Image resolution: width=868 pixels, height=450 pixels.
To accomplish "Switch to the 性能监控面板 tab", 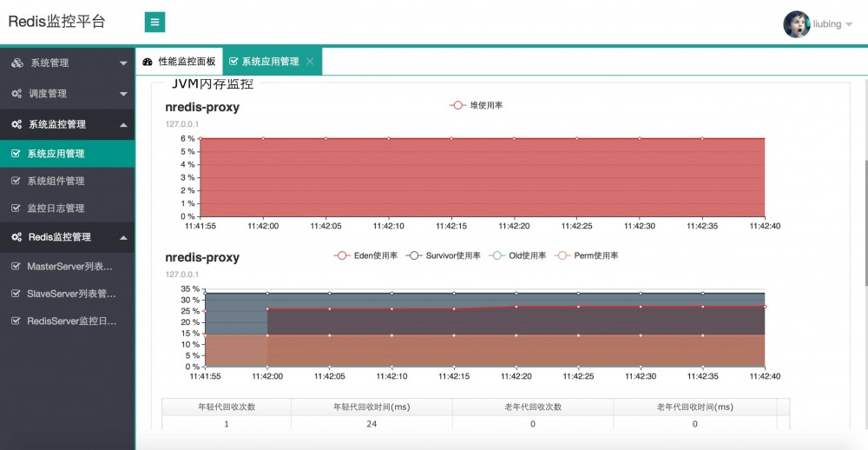I will point(179,62).
